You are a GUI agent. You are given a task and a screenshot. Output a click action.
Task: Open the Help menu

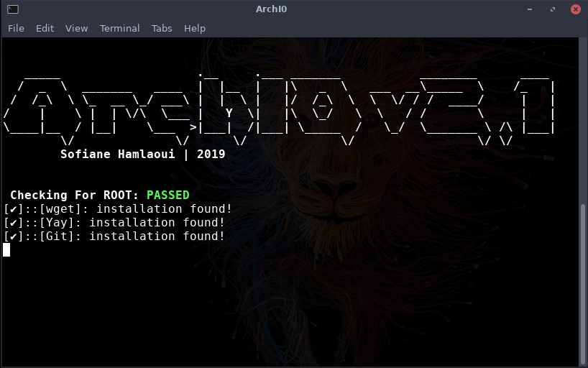tap(195, 29)
